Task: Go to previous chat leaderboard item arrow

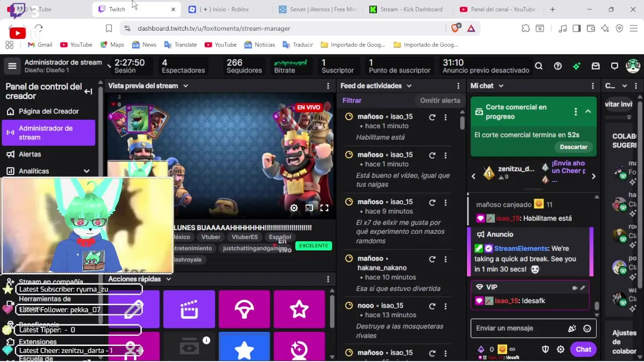Action: [x=473, y=176]
